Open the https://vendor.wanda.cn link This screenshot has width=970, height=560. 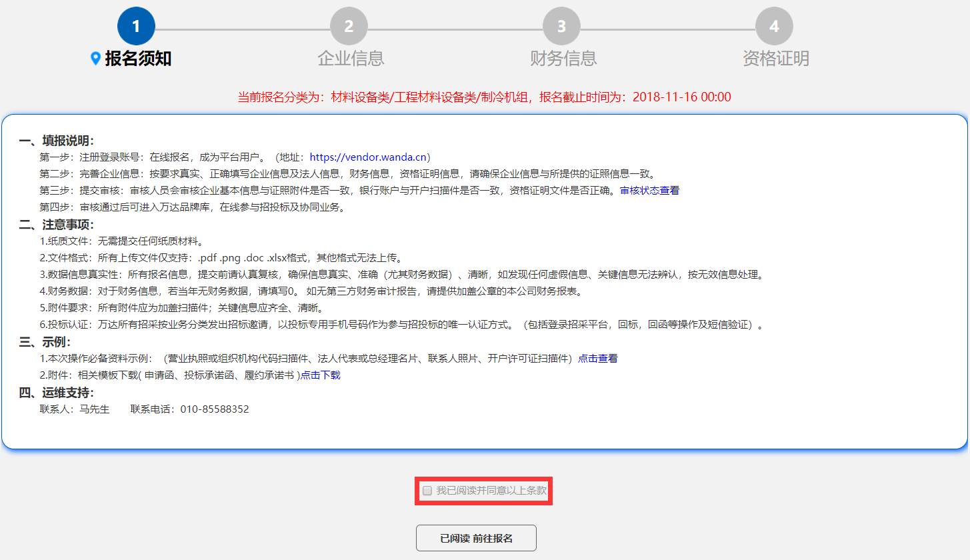(369, 157)
